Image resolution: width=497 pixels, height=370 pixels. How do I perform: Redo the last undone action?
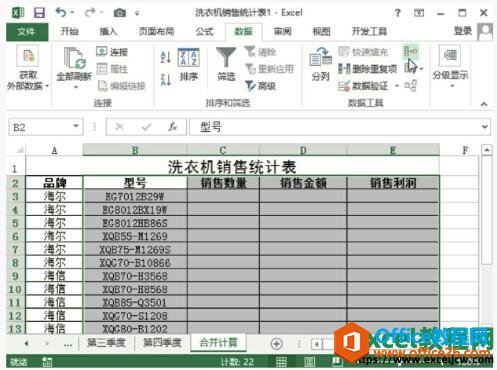(x=90, y=13)
